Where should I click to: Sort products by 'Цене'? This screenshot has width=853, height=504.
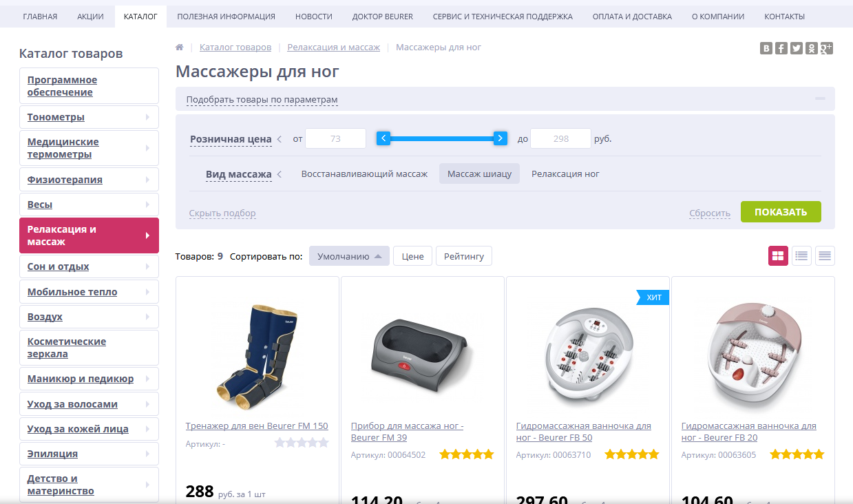click(x=412, y=256)
